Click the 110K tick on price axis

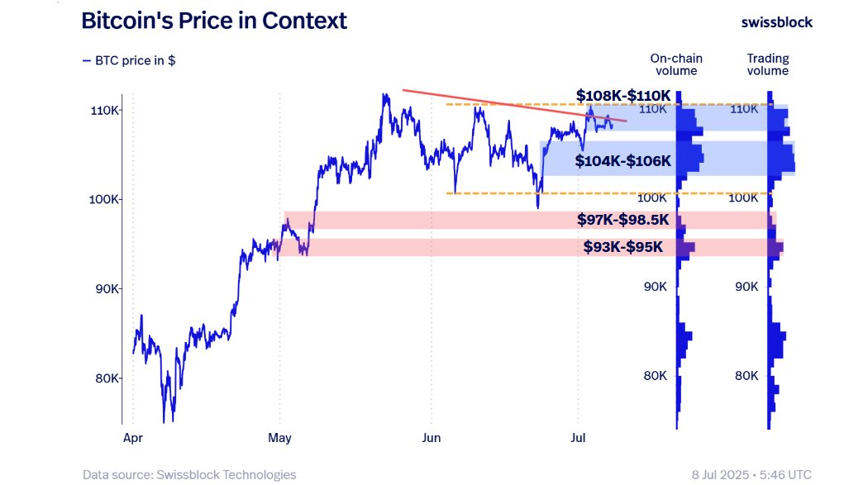[105, 111]
